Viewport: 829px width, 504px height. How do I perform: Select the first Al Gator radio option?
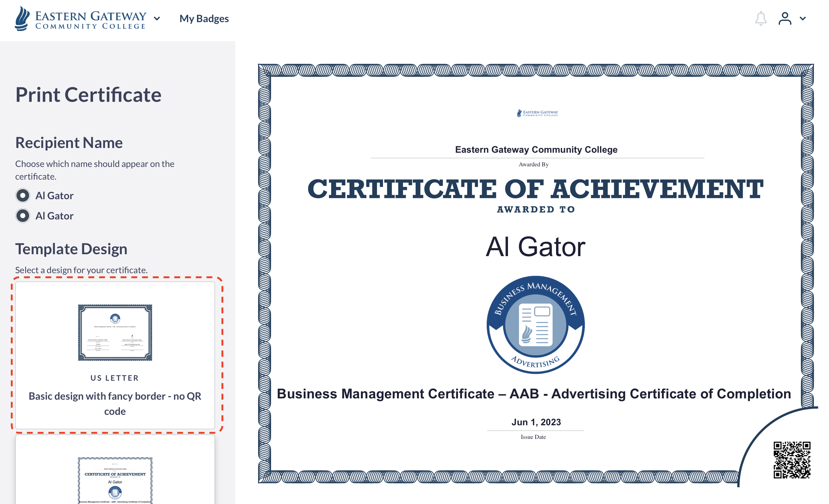[x=23, y=195]
